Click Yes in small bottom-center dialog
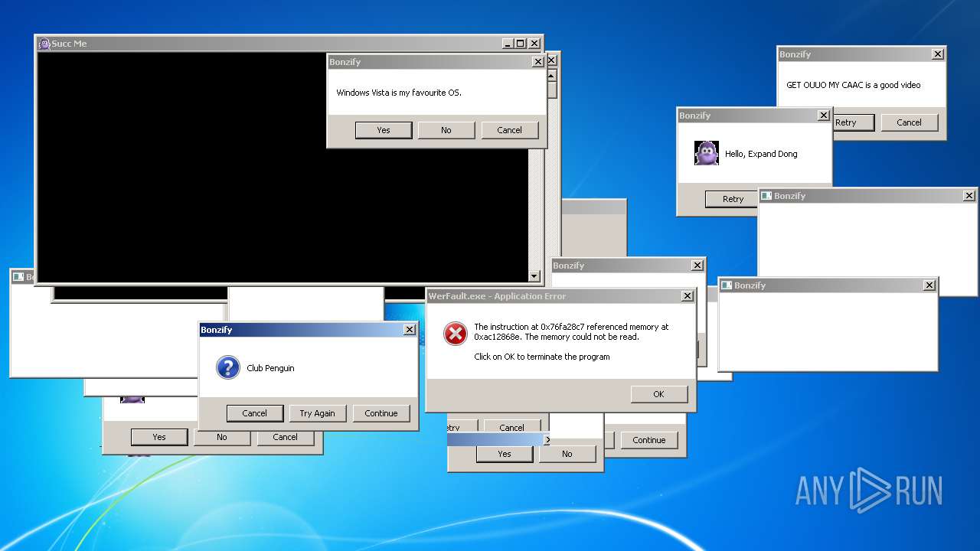Image resolution: width=980 pixels, height=551 pixels. (x=505, y=454)
